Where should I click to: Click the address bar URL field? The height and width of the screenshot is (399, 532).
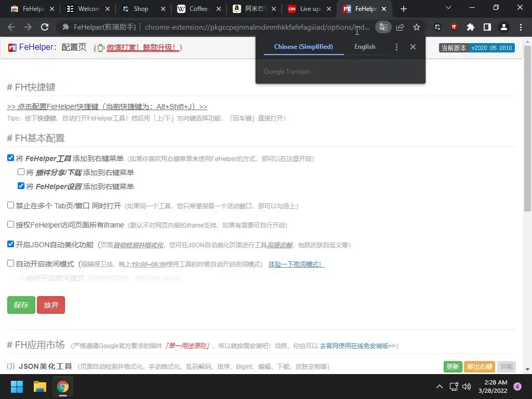point(257,27)
